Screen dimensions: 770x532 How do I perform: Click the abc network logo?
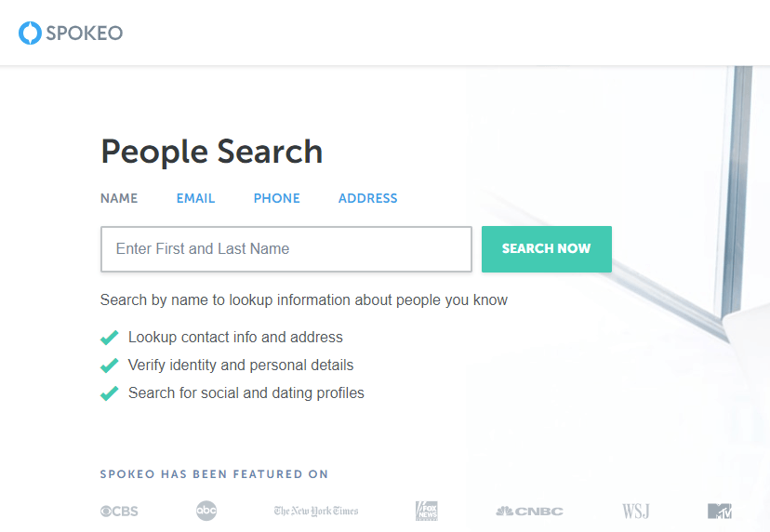(x=206, y=511)
